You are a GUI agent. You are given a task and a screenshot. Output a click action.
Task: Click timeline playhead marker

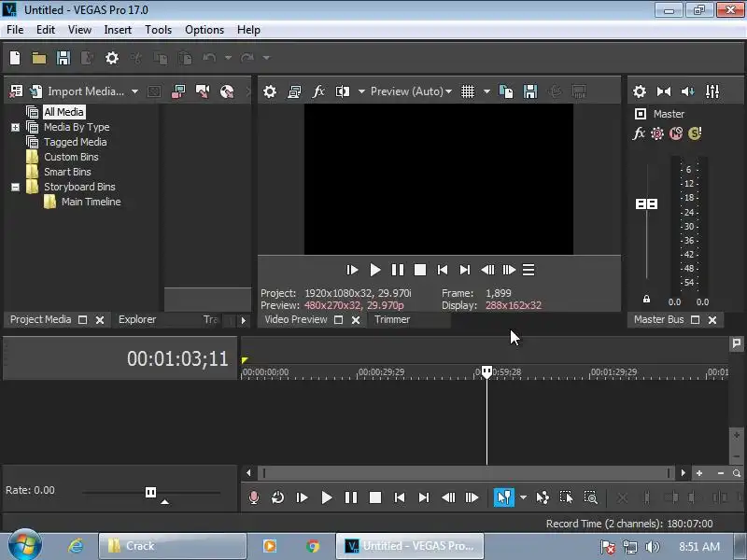(486, 371)
